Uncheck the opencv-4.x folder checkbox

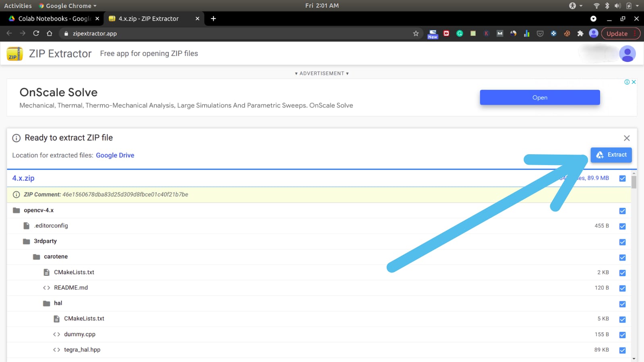(622, 211)
